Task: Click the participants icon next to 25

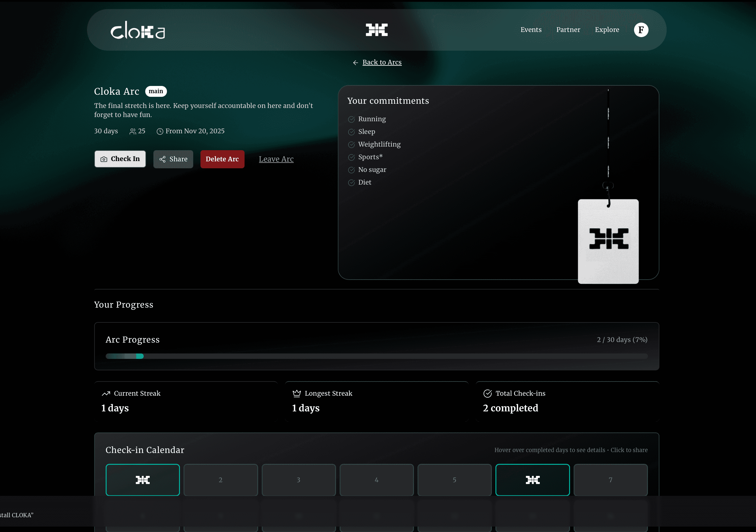Action: click(133, 131)
